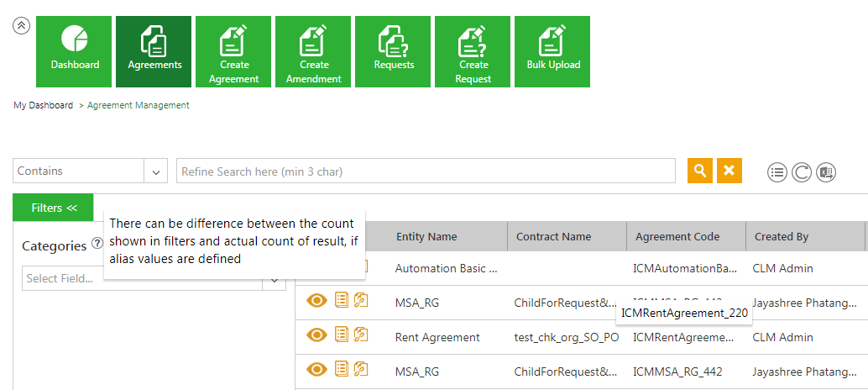
Task: Open the Contains search operator dropdown
Action: [x=155, y=171]
